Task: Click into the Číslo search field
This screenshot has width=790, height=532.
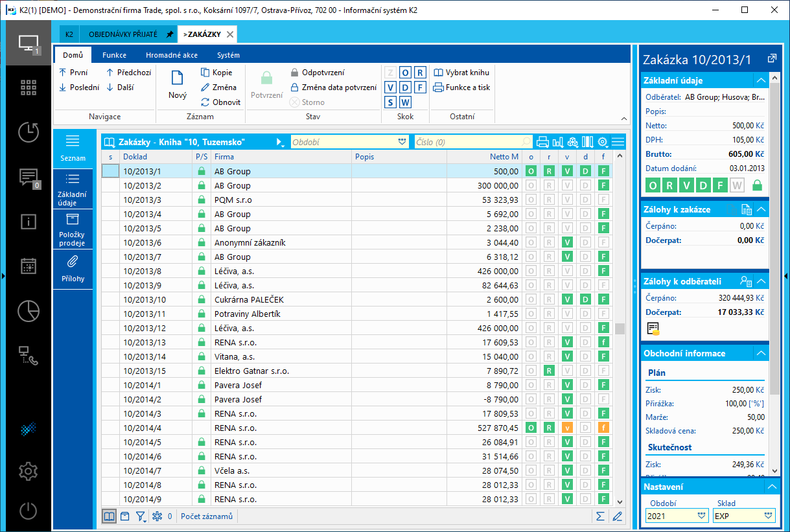Action: click(x=468, y=142)
